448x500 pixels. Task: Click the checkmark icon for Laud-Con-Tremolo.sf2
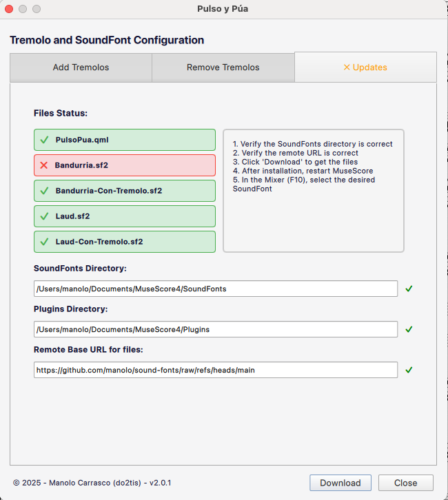pyautogui.click(x=44, y=242)
